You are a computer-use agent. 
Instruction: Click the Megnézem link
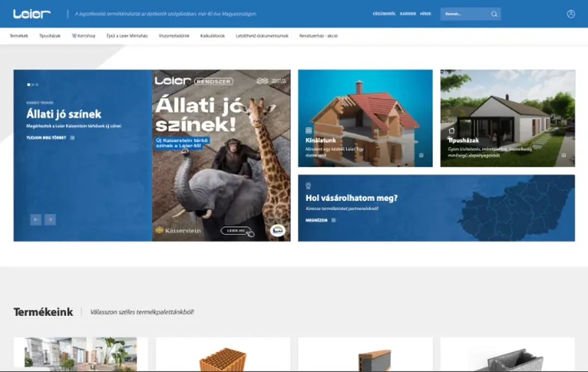pyautogui.click(x=316, y=220)
